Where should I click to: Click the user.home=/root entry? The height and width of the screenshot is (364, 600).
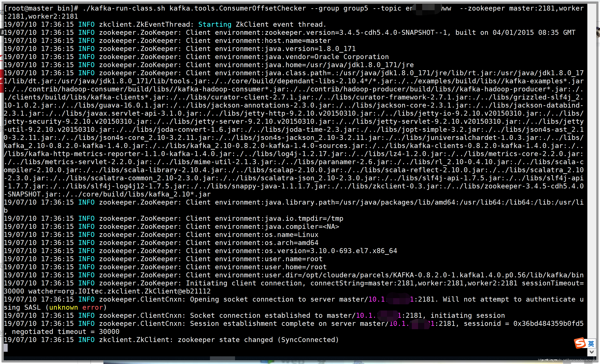(296, 267)
